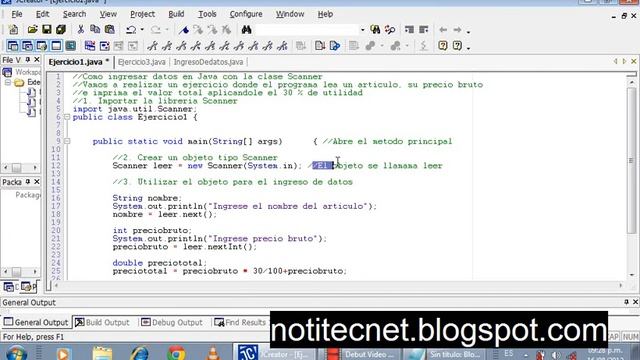Viewport: 640px width, 360px height.
Task: Close the General Output panel
Action: (635, 302)
